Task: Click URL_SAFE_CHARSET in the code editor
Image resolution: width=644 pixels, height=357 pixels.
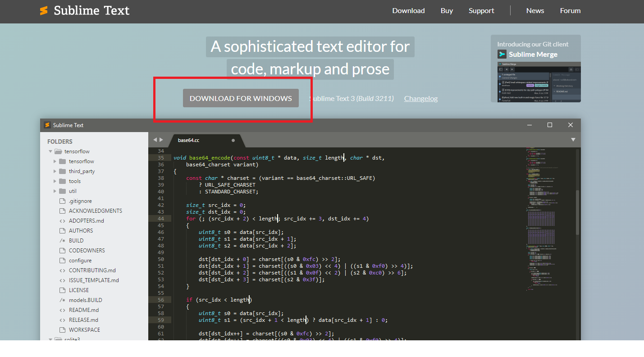Action: [x=230, y=185]
